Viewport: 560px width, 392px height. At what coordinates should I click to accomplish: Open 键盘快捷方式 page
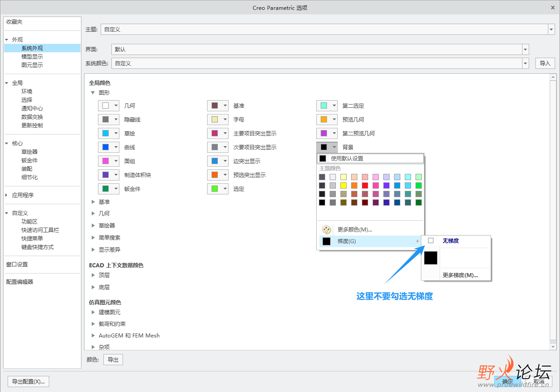38,247
